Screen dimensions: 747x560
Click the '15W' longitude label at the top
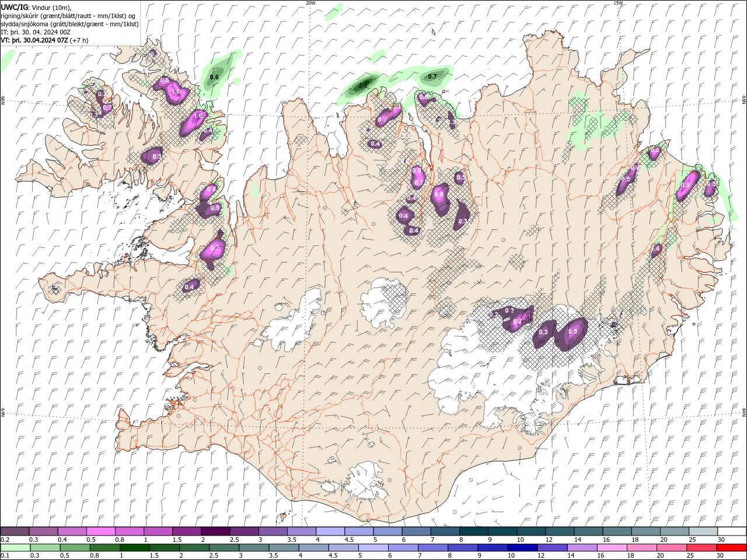pyautogui.click(x=618, y=3)
